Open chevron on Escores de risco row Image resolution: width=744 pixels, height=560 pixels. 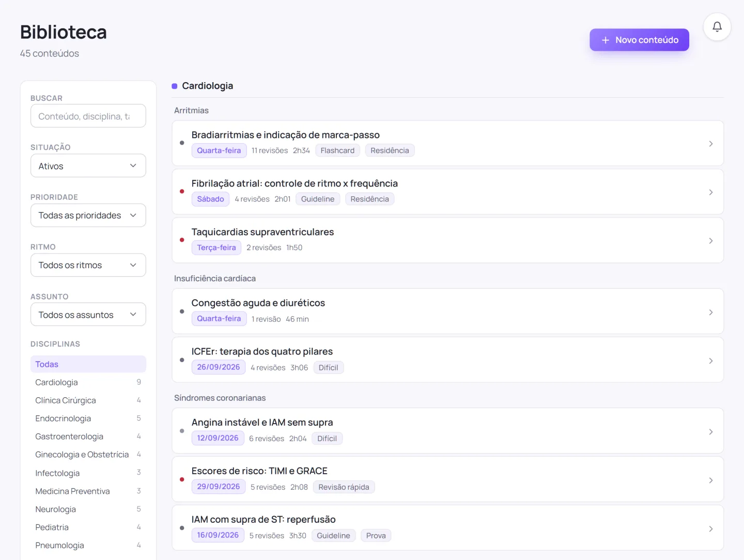[x=711, y=480]
